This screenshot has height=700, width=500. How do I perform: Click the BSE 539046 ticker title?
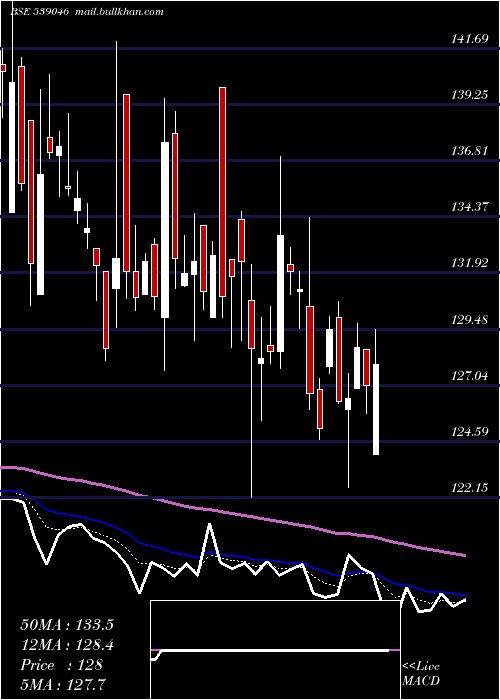(x=39, y=12)
